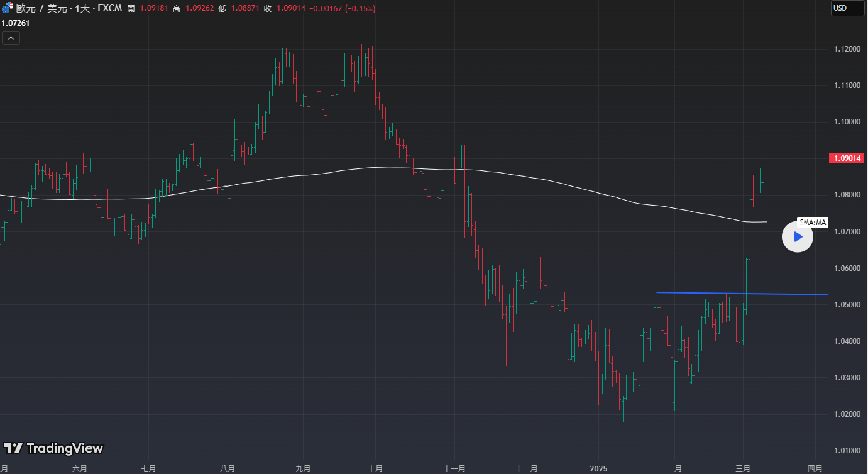The width and height of the screenshot is (868, 474).
Task: Click the 2025 label on time axis
Action: tap(598, 468)
